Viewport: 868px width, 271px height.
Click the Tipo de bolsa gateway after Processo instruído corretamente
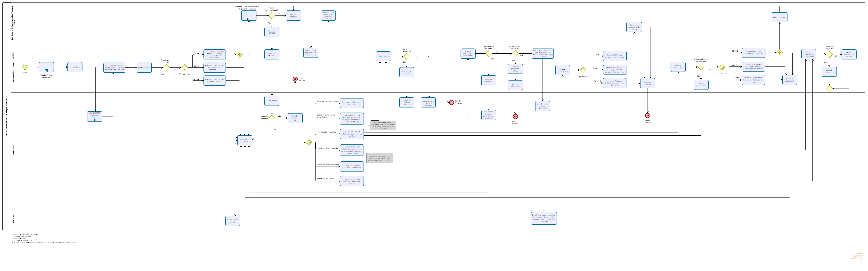[722, 67]
